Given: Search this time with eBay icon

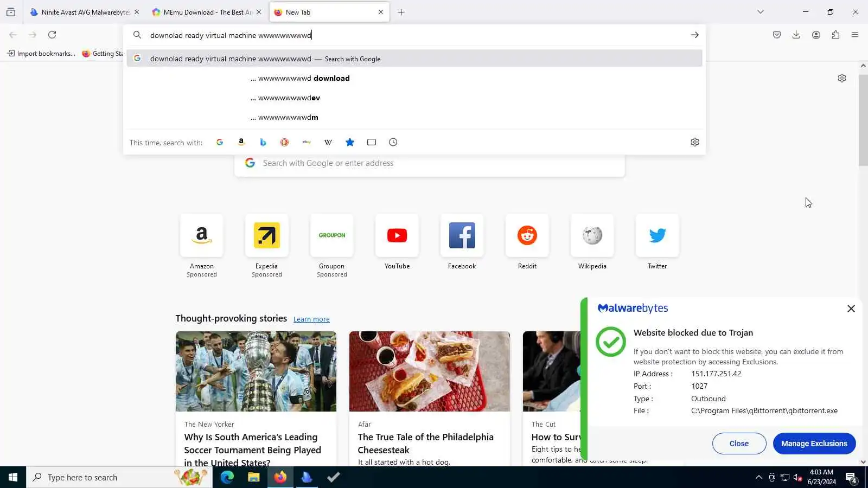Looking at the screenshot, I should (x=307, y=142).
